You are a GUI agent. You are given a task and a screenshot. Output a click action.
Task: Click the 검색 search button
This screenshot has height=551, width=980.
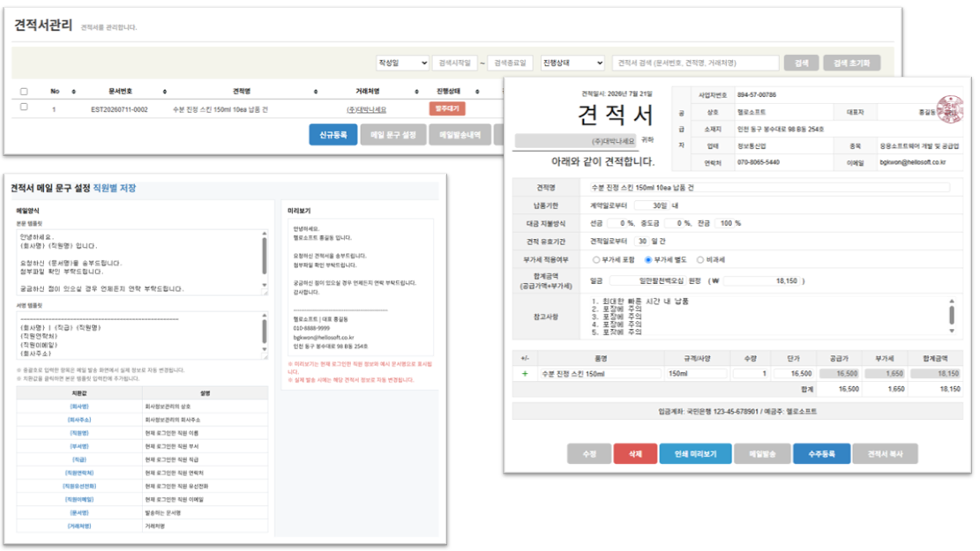pos(801,63)
